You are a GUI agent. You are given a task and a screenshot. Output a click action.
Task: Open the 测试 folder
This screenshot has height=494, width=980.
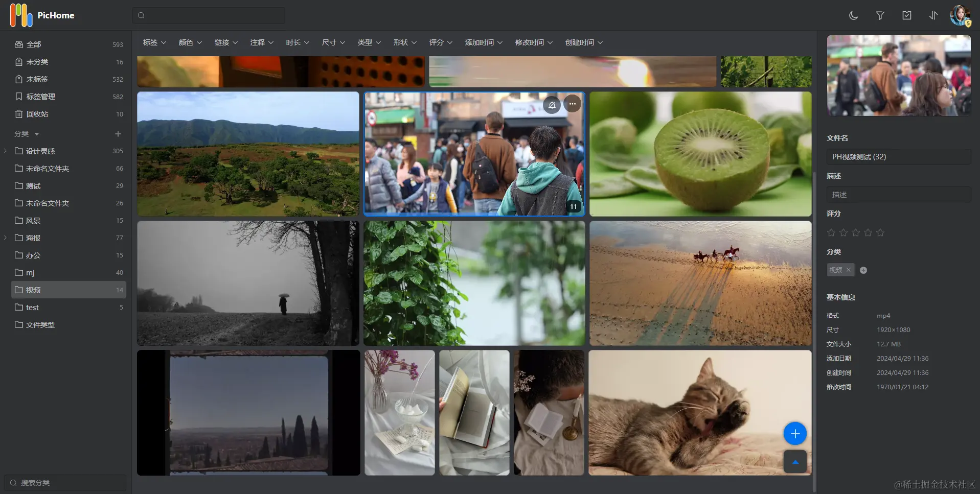tap(69, 185)
